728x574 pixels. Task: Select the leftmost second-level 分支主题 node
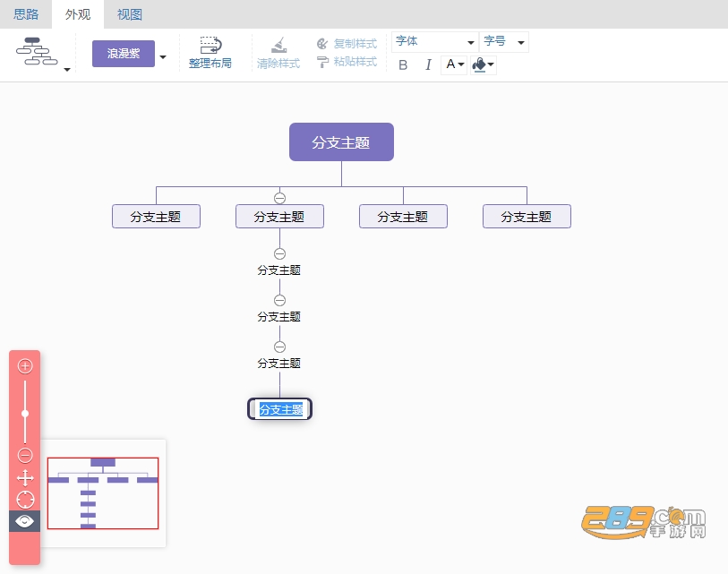pos(156,217)
